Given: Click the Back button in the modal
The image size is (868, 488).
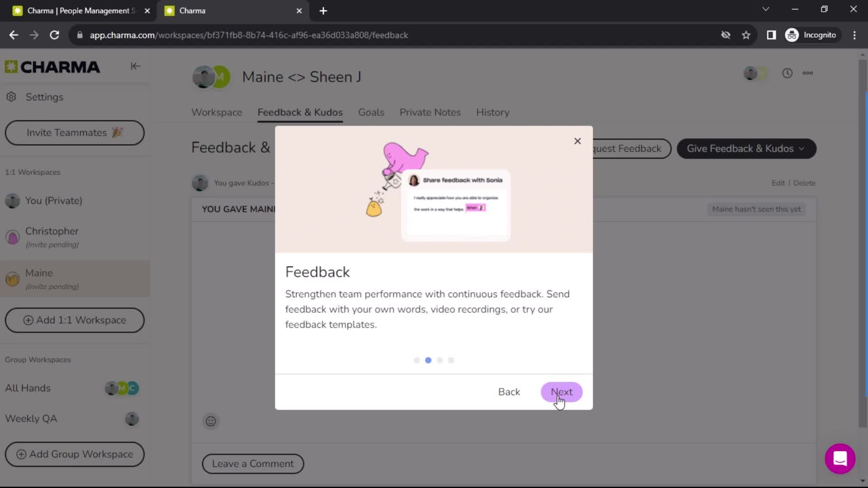Looking at the screenshot, I should (509, 391).
